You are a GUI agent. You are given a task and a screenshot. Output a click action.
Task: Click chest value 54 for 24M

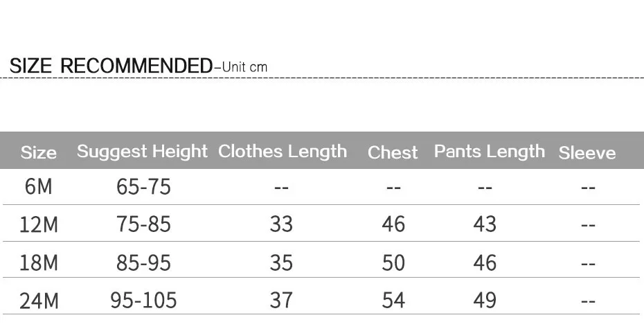tap(393, 301)
